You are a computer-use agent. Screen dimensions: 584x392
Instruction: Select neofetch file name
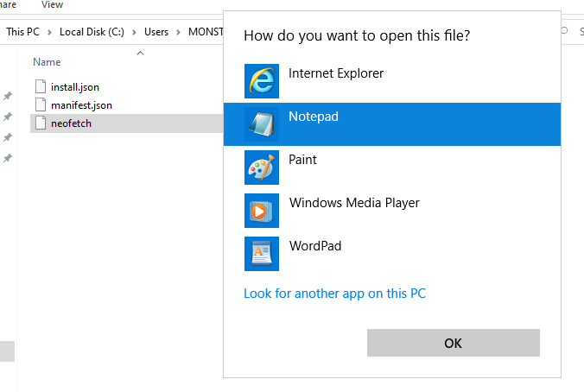click(71, 123)
